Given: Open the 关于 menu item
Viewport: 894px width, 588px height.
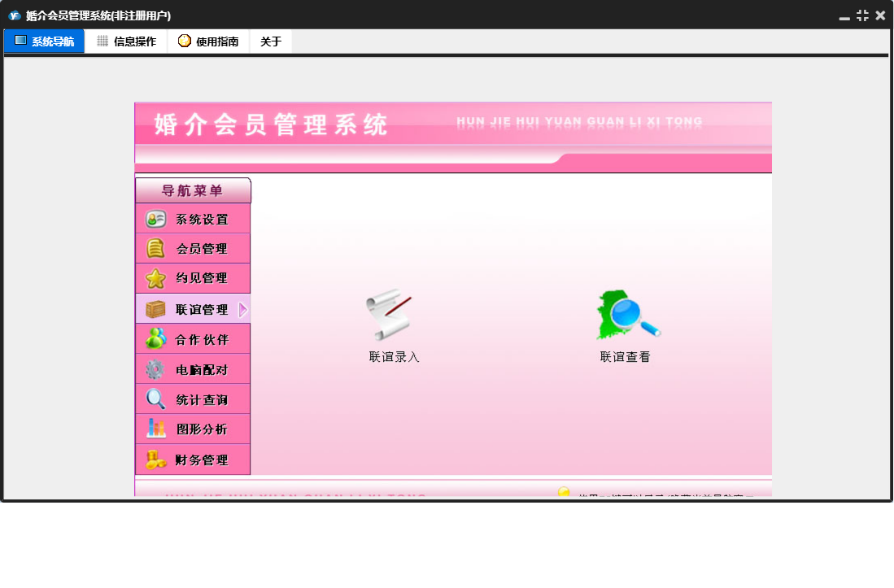Looking at the screenshot, I should (271, 41).
